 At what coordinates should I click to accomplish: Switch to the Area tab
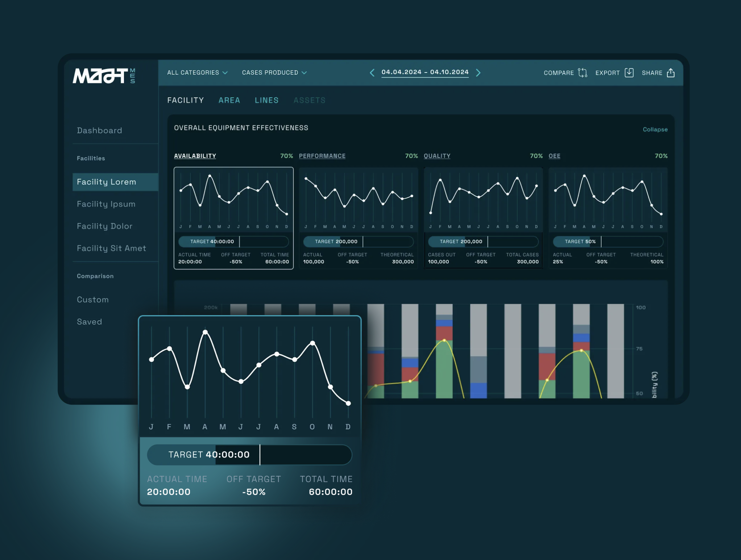(x=229, y=100)
